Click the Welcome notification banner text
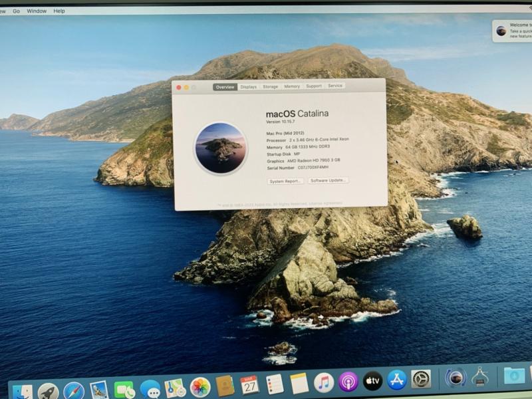The image size is (532, 399). (521, 31)
